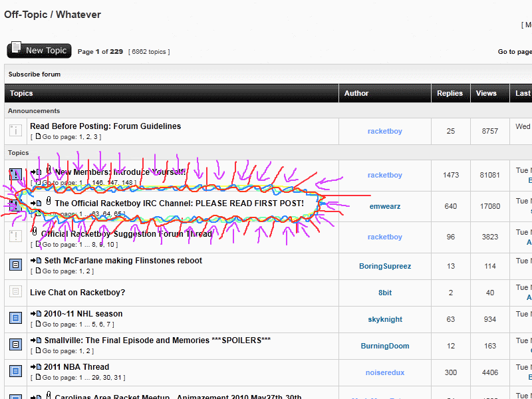Click the Off-Topic / Whatever forum title

tap(53, 15)
